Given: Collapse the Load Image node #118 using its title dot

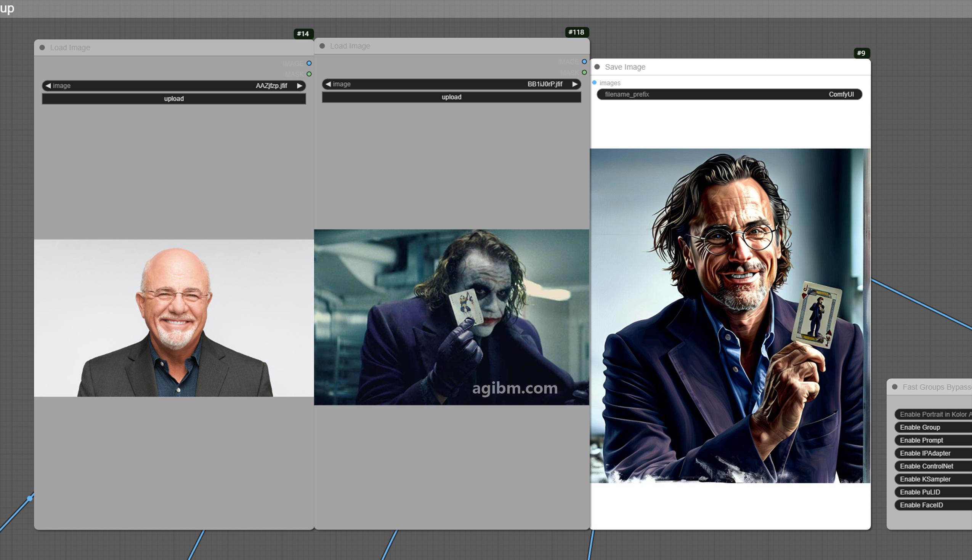Looking at the screenshot, I should pyautogui.click(x=322, y=46).
